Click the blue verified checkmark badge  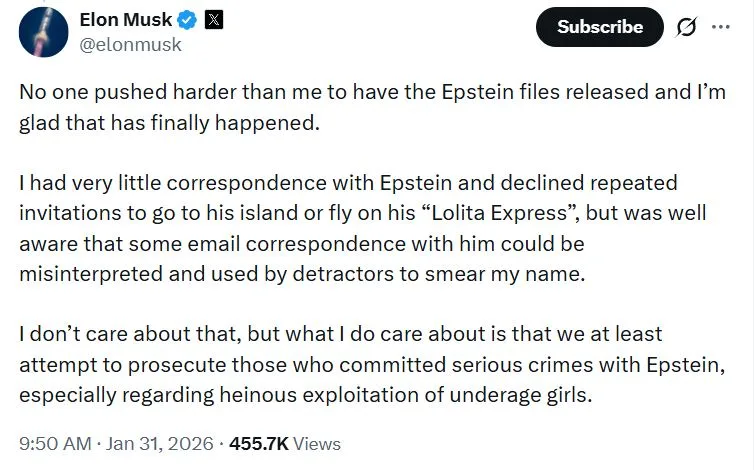click(187, 19)
